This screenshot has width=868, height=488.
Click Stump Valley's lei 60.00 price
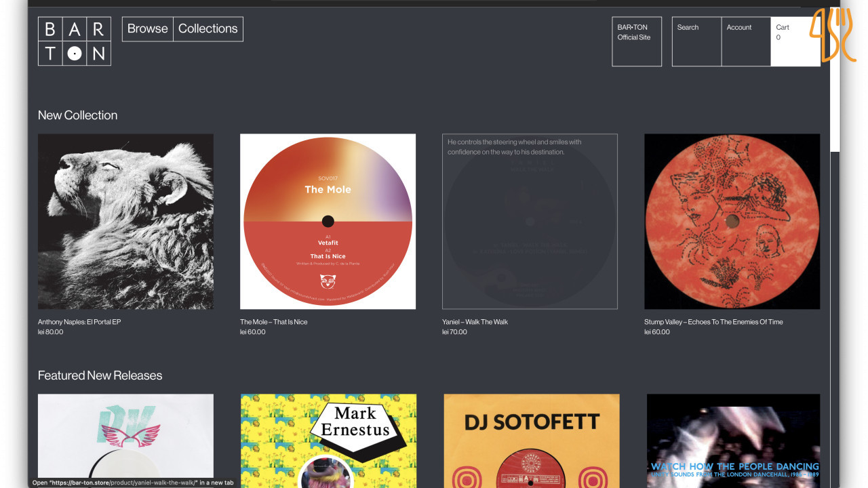[x=657, y=332]
